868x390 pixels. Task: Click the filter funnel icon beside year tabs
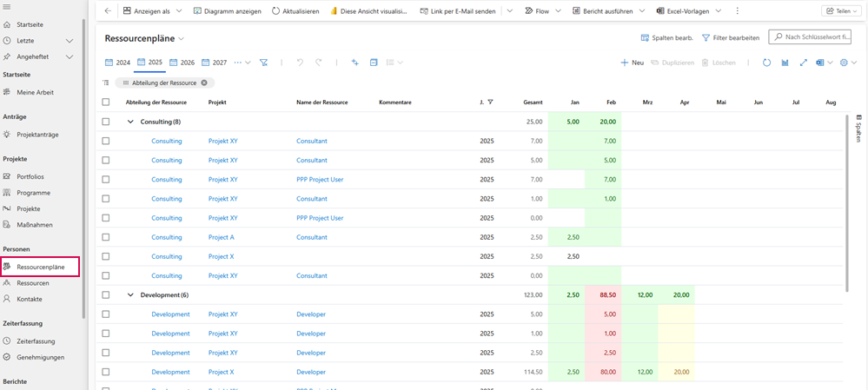(264, 63)
